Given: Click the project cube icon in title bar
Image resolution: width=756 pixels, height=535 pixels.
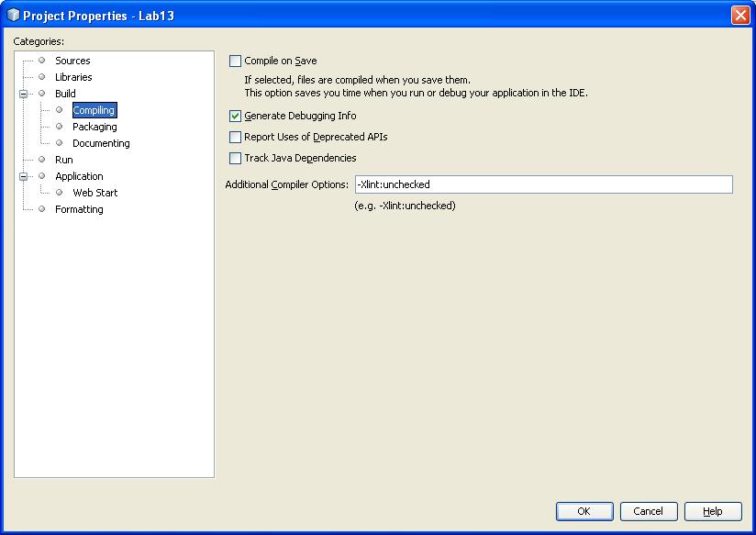Looking at the screenshot, I should 13,16.
